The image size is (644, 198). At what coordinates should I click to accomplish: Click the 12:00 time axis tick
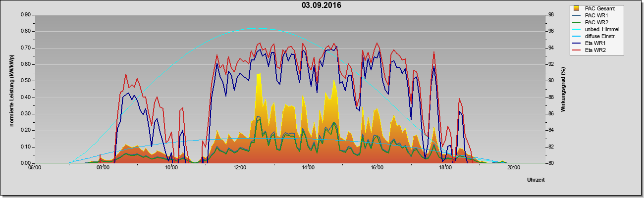click(x=240, y=168)
